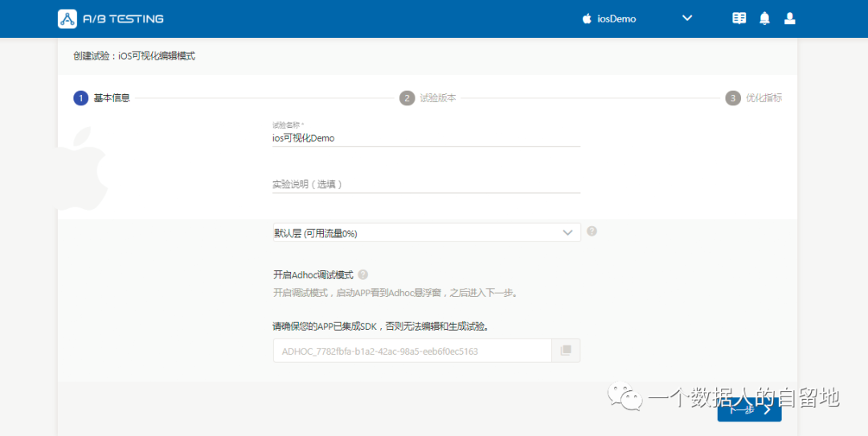Image resolution: width=868 pixels, height=436 pixels.
Task: Click the A/B TESTING title text
Action: [x=123, y=19]
